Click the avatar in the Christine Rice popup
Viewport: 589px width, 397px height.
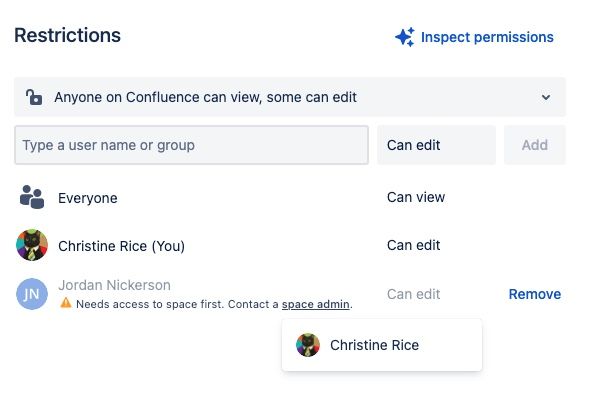click(308, 345)
